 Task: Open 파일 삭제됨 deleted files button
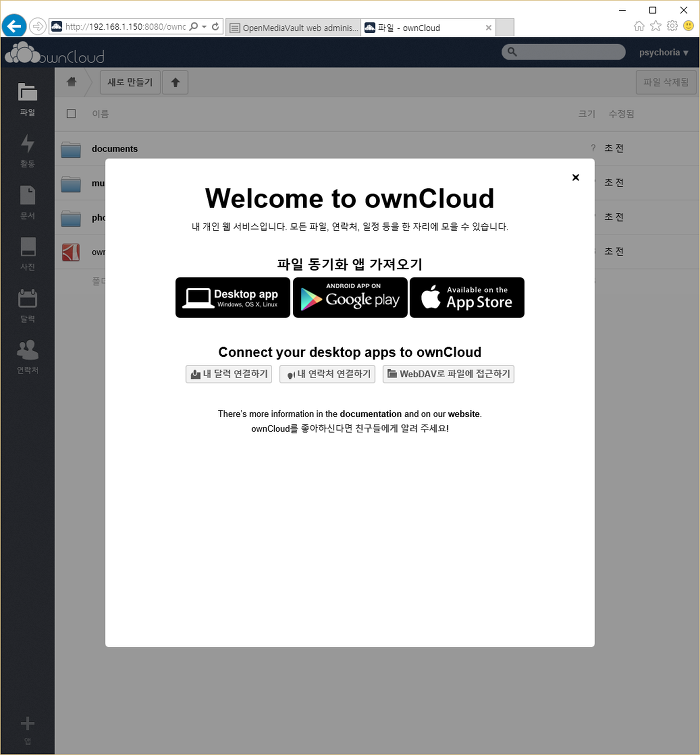666,82
